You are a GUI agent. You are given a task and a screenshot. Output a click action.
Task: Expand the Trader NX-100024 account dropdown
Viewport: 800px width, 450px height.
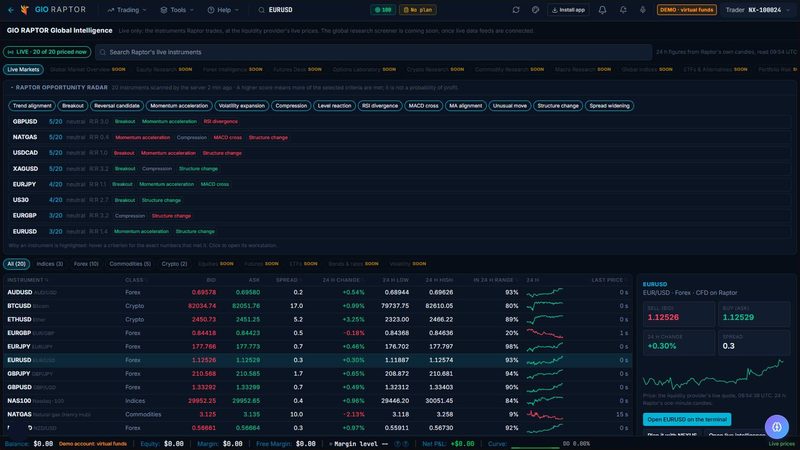[x=758, y=10]
